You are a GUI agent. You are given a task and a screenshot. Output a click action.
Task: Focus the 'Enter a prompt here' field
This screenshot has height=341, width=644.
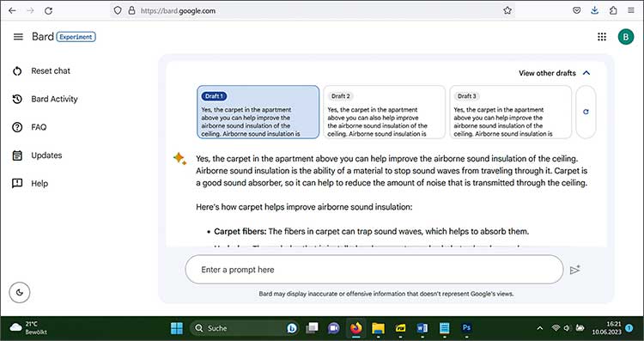(x=374, y=270)
